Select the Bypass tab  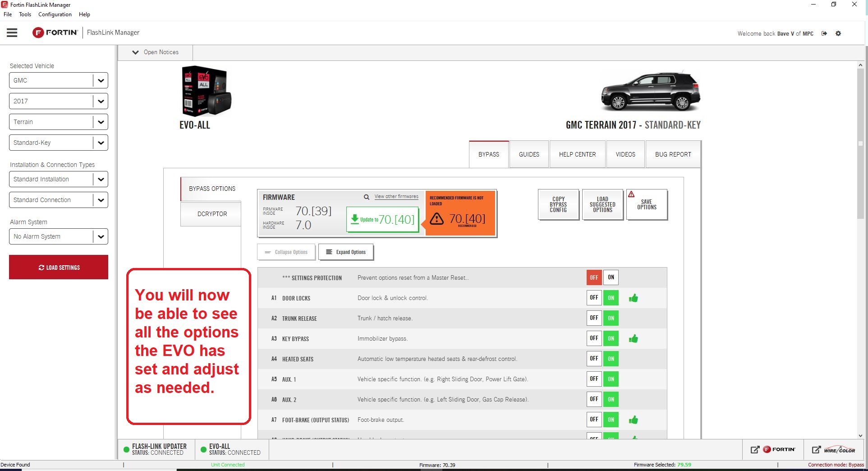click(x=489, y=154)
